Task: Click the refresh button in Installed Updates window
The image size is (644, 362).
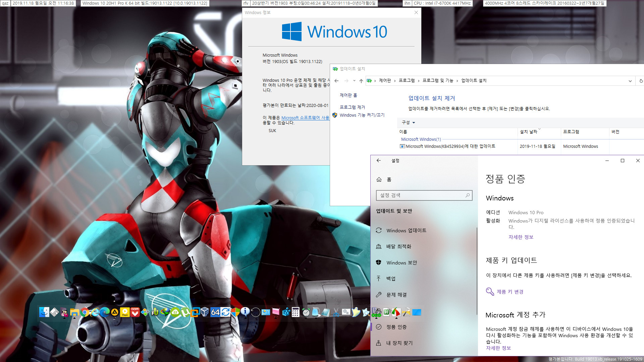Action: [x=641, y=81]
